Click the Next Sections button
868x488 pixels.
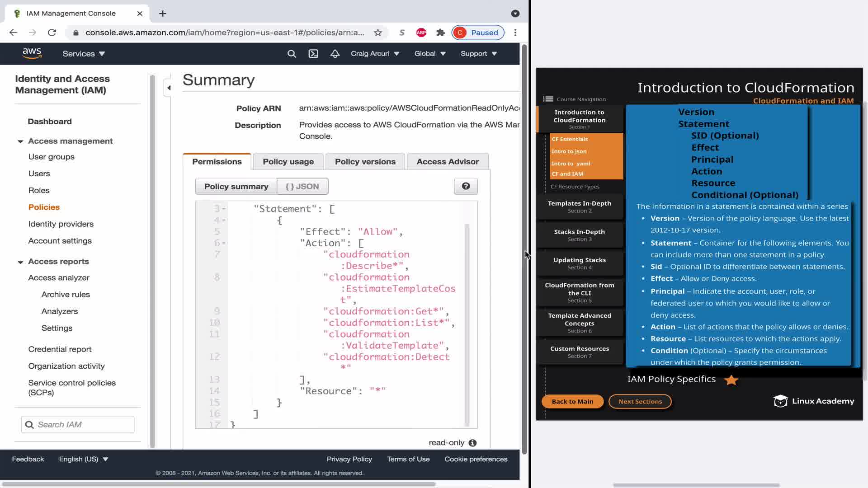point(640,401)
